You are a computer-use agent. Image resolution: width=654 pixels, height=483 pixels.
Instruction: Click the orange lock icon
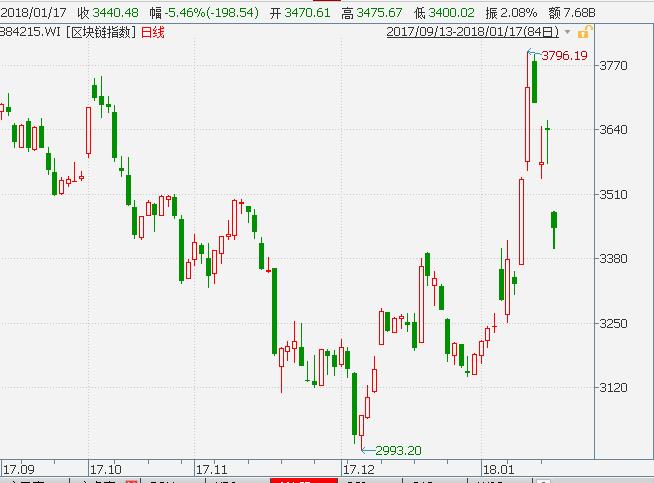click(583, 33)
